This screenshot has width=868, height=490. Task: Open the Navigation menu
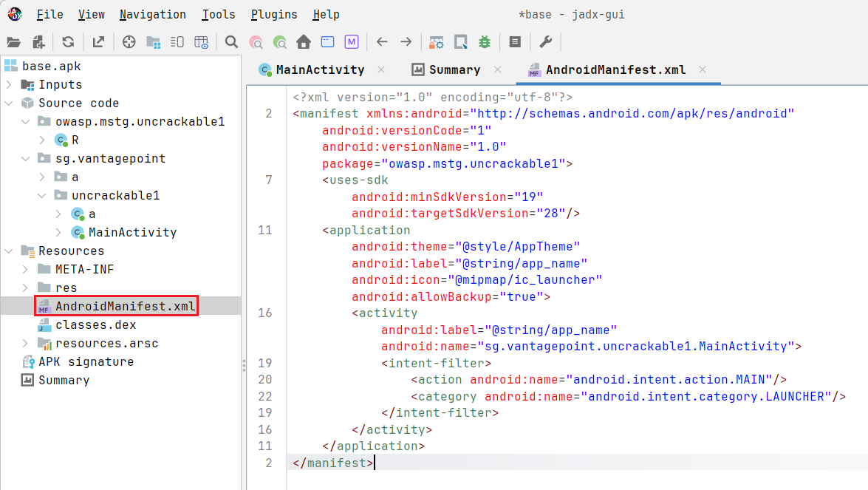point(153,14)
